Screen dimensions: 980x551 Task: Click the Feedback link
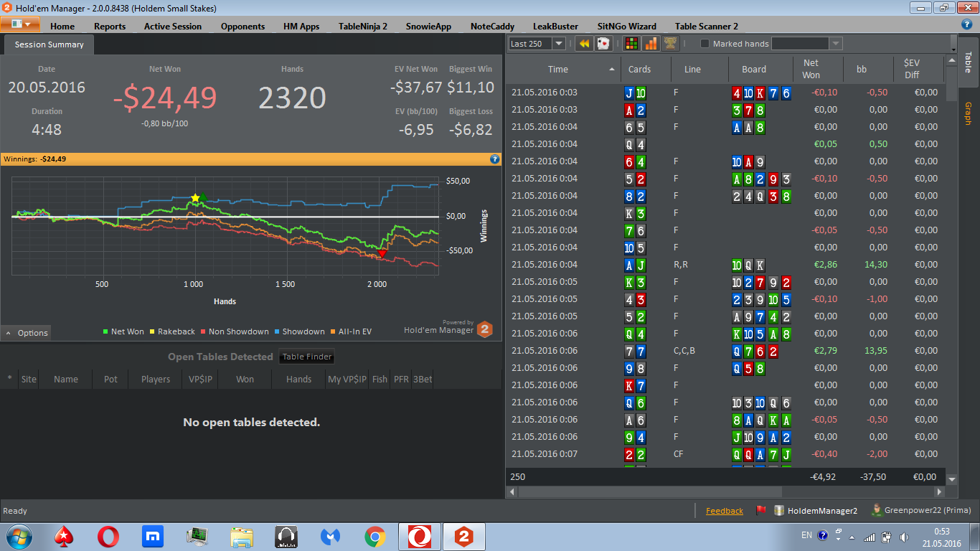coord(725,511)
